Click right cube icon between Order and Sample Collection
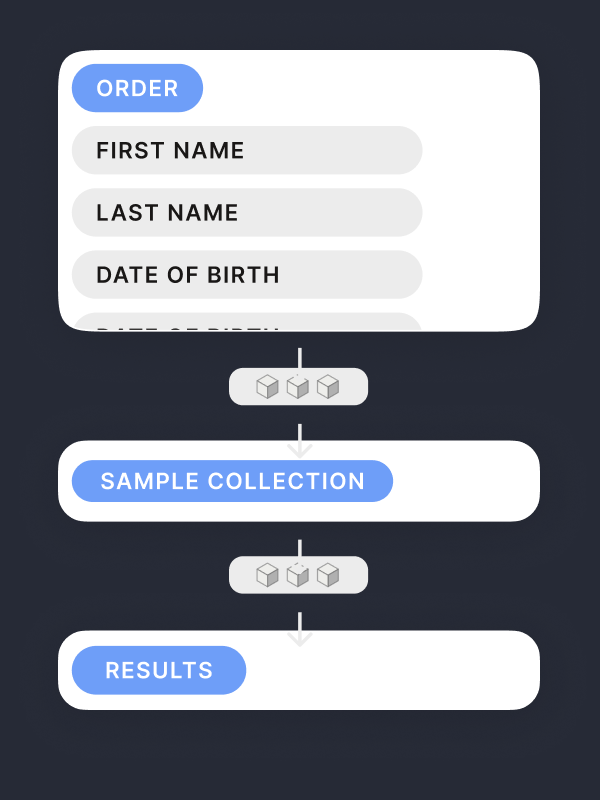This screenshot has width=600, height=800. [328, 387]
